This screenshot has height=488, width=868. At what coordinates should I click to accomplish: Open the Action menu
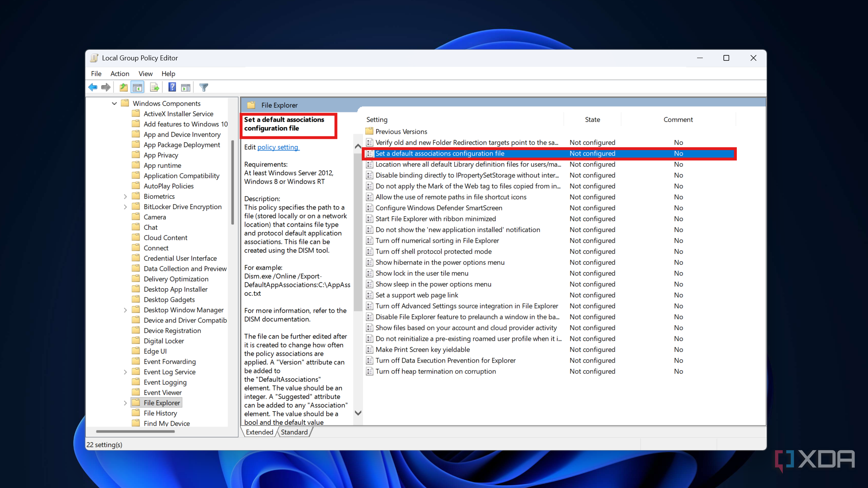click(x=120, y=73)
